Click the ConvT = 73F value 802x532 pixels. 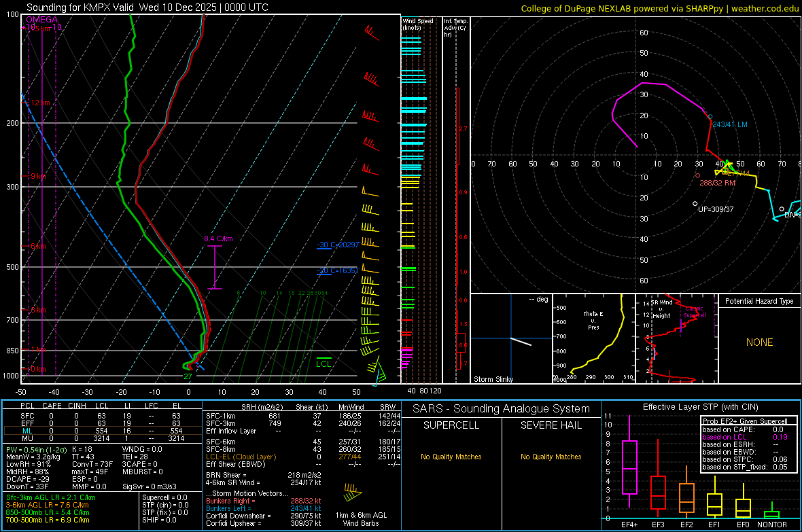(92, 465)
